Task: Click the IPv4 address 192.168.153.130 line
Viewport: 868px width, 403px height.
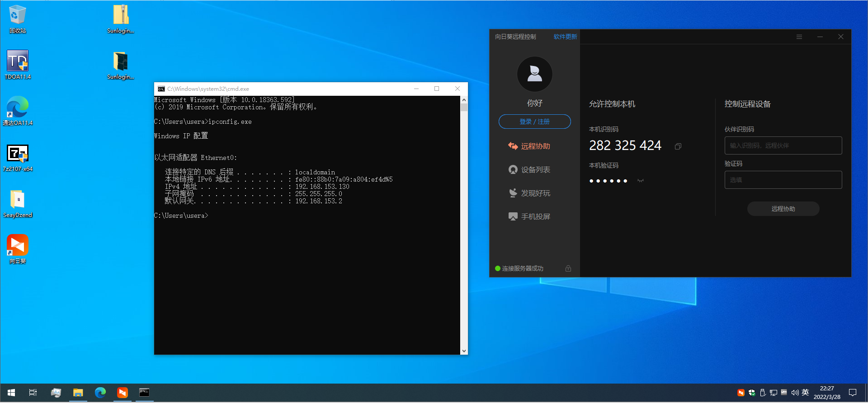Action: 257,187
